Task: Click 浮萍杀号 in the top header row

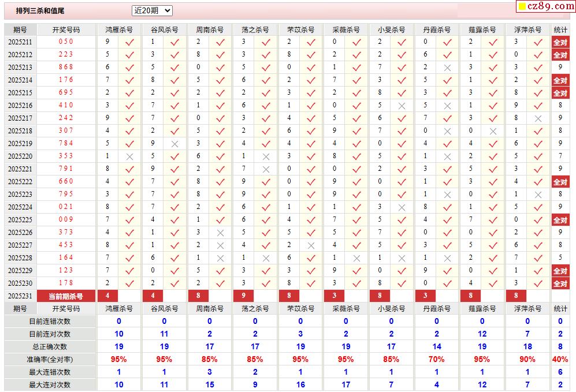Action: point(528,29)
